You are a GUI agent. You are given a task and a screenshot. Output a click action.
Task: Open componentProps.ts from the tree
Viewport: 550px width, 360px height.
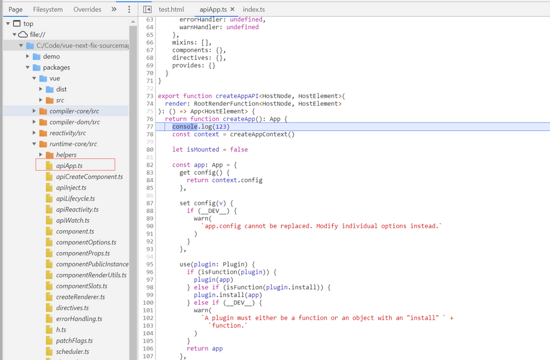coord(83,253)
